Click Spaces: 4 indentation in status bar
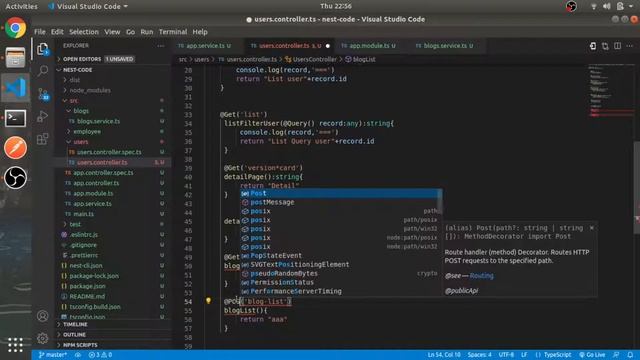 point(479,355)
